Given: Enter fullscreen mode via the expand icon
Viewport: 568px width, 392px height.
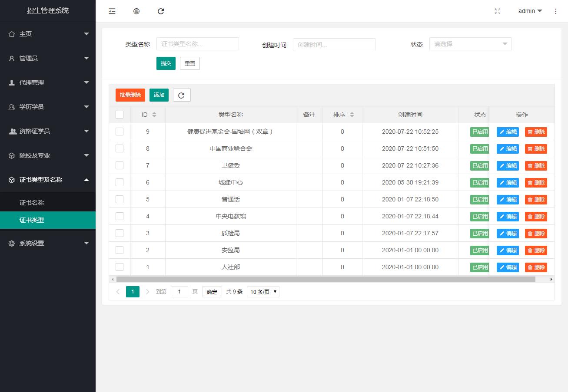Looking at the screenshot, I should [497, 11].
